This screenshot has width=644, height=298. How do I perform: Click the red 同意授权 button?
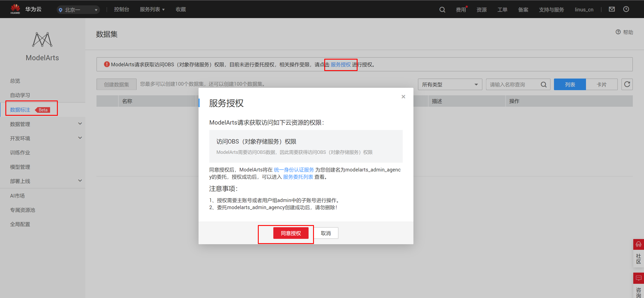point(291,233)
